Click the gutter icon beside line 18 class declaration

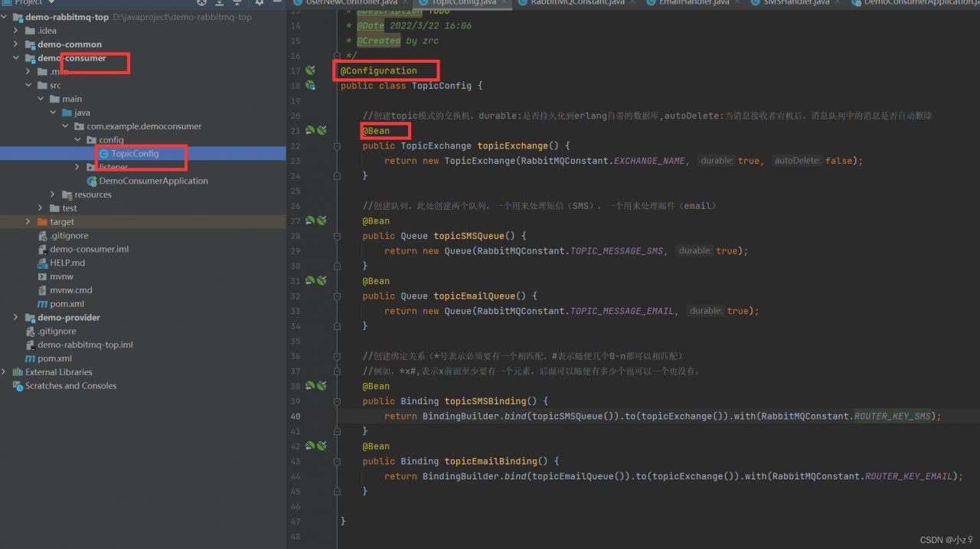(310, 86)
